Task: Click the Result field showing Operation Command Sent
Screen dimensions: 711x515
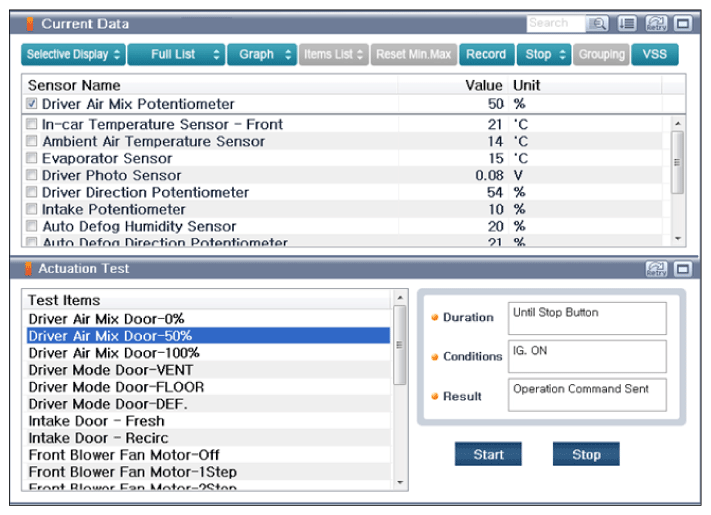Action: point(587,395)
